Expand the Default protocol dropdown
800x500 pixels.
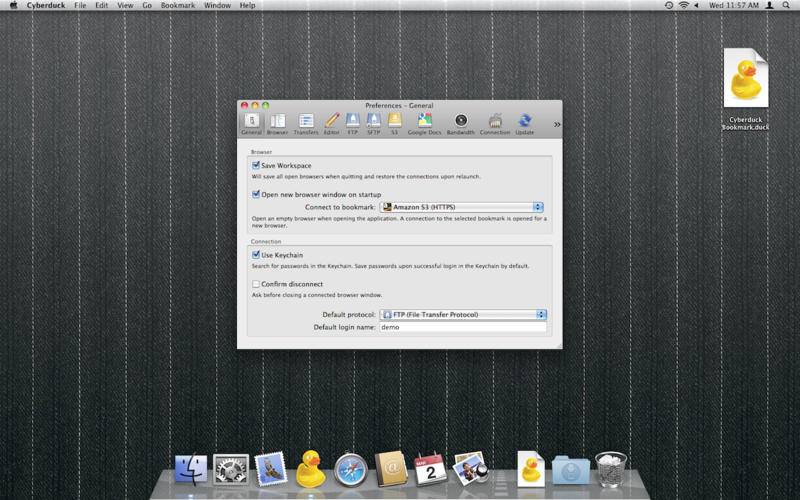click(463, 314)
